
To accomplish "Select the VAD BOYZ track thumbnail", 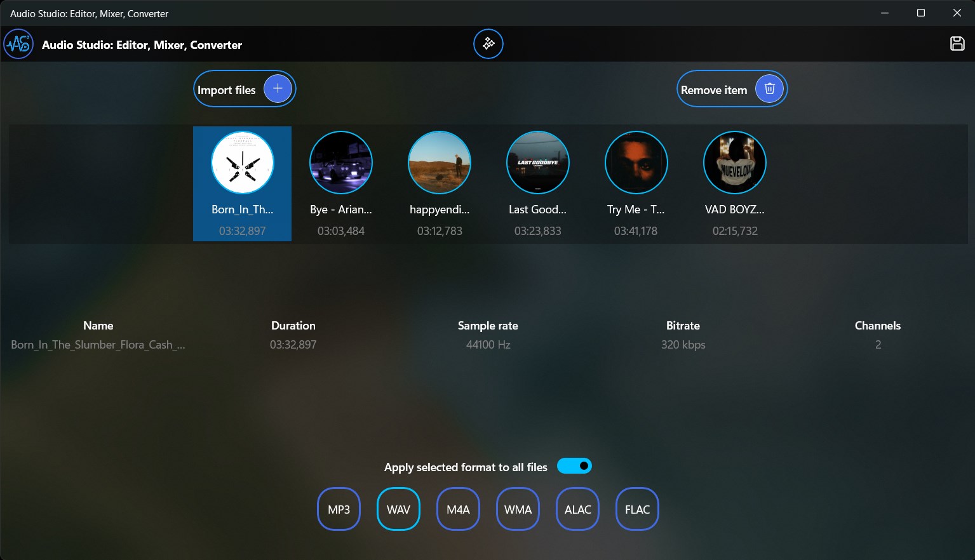I will (734, 162).
